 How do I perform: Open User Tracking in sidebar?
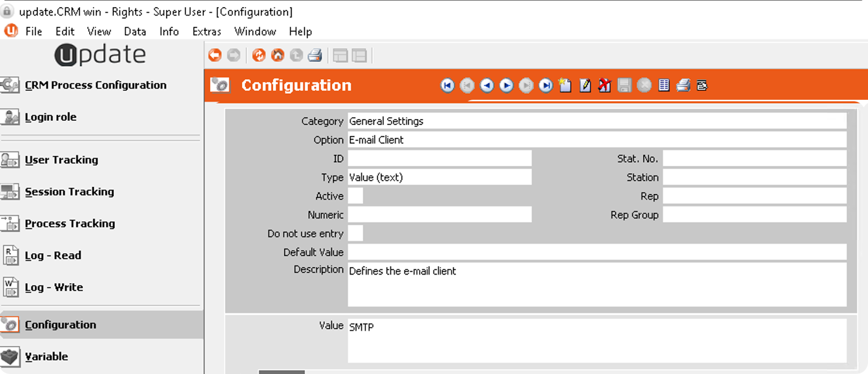(x=61, y=160)
